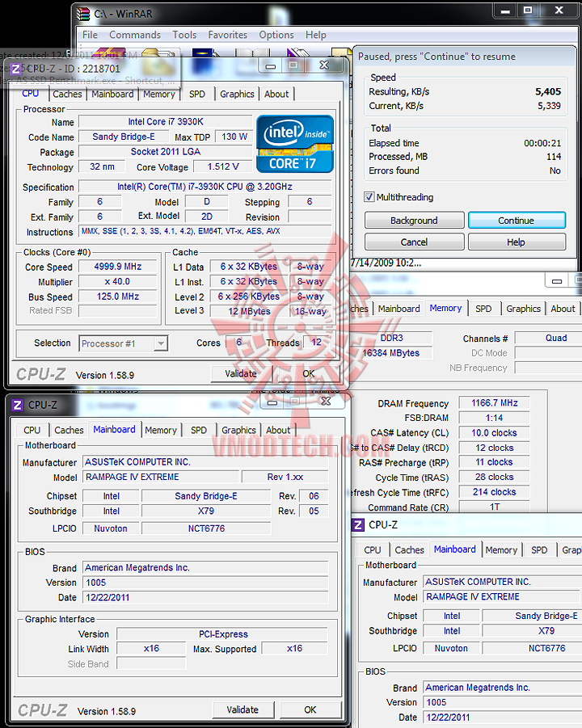Cancel the WinRAR benchmark
This screenshot has height=728, width=582.
pyautogui.click(x=415, y=242)
